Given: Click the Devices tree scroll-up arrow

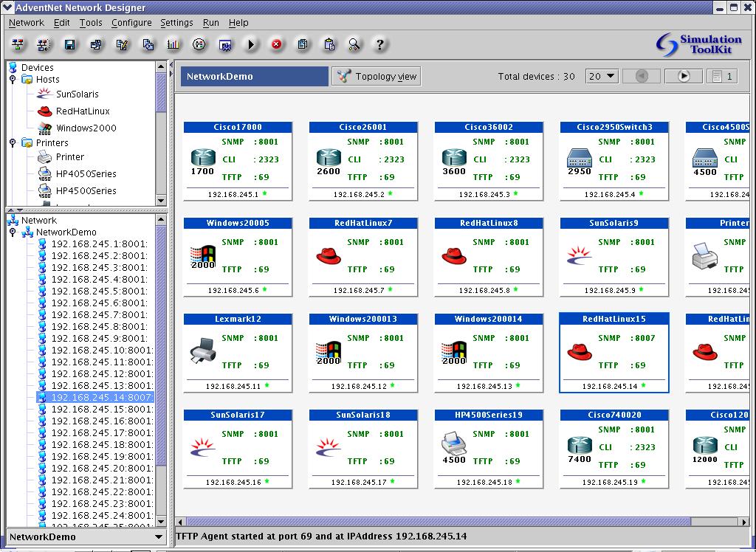Looking at the screenshot, I should click(x=161, y=66).
